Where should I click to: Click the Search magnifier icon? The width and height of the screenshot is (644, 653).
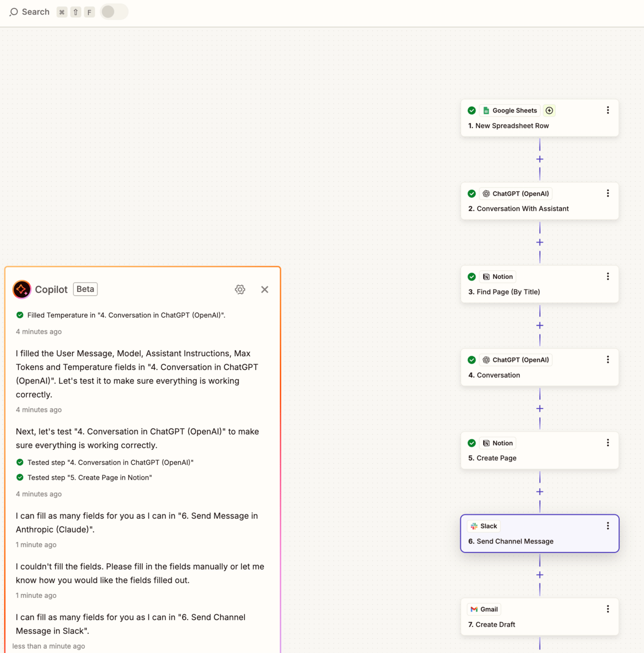click(x=13, y=12)
